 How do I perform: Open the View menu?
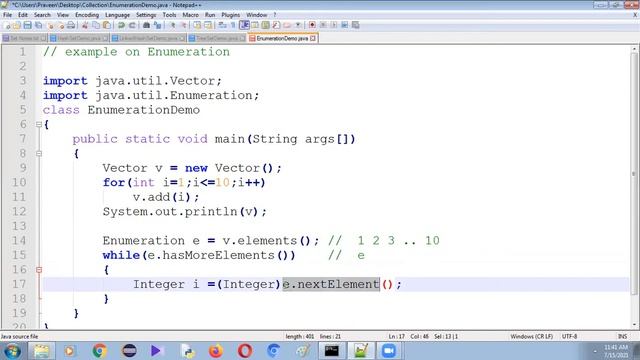(x=62, y=15)
